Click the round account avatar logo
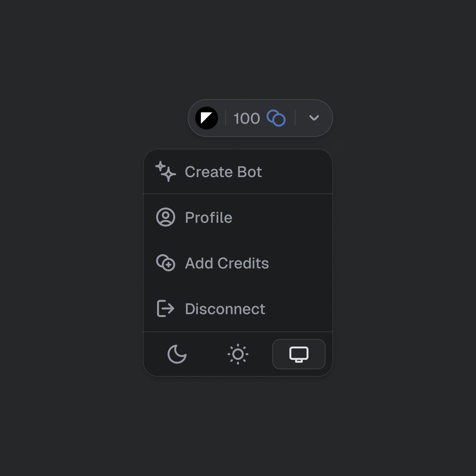The width and height of the screenshot is (476, 476). click(206, 118)
